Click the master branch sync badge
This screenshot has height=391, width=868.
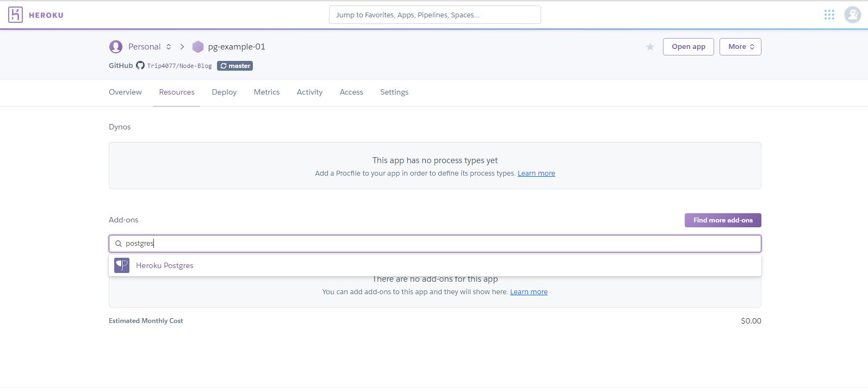pos(235,66)
